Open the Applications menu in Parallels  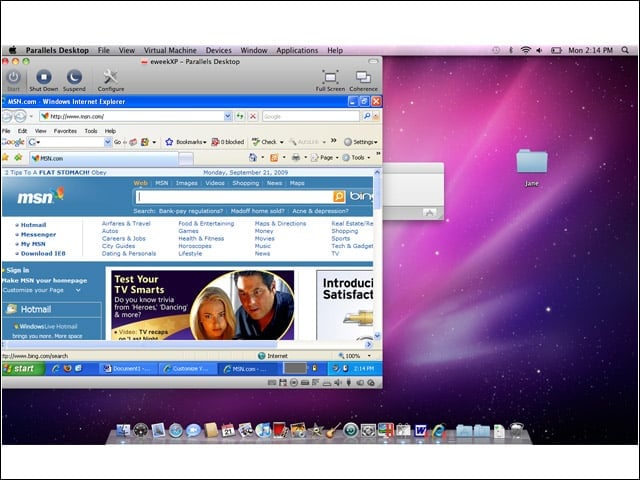click(x=297, y=50)
